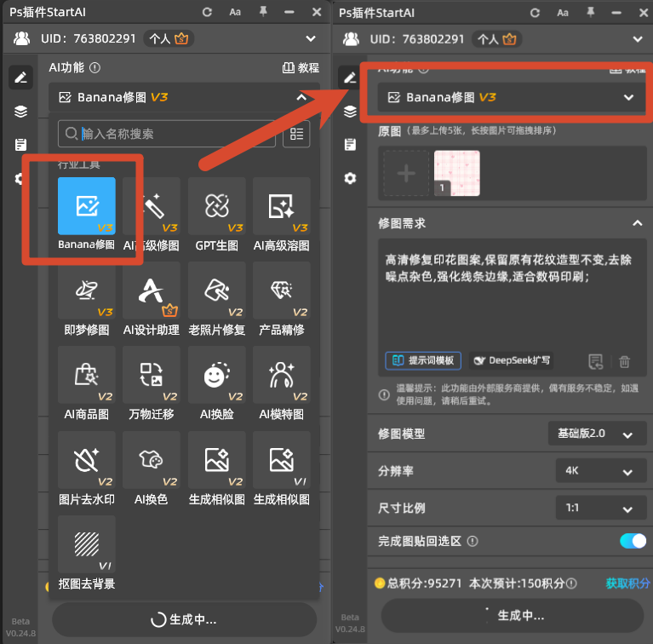Open 教程 tutorial link in left panel
This screenshot has height=644, width=653.
[x=301, y=67]
